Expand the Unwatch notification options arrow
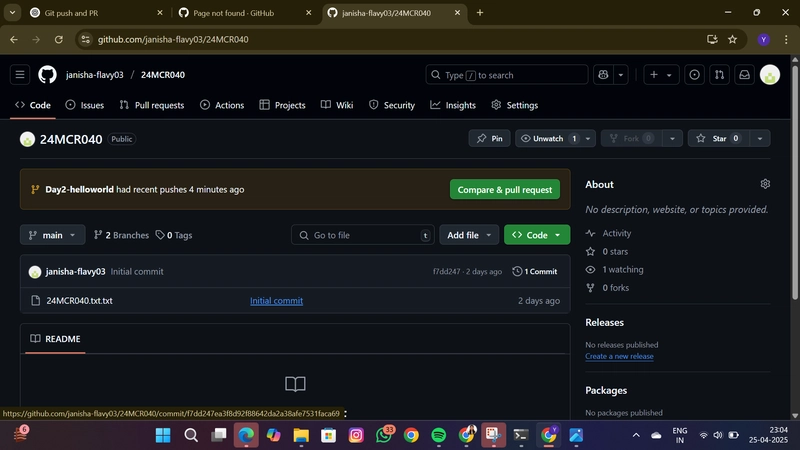 (588, 138)
